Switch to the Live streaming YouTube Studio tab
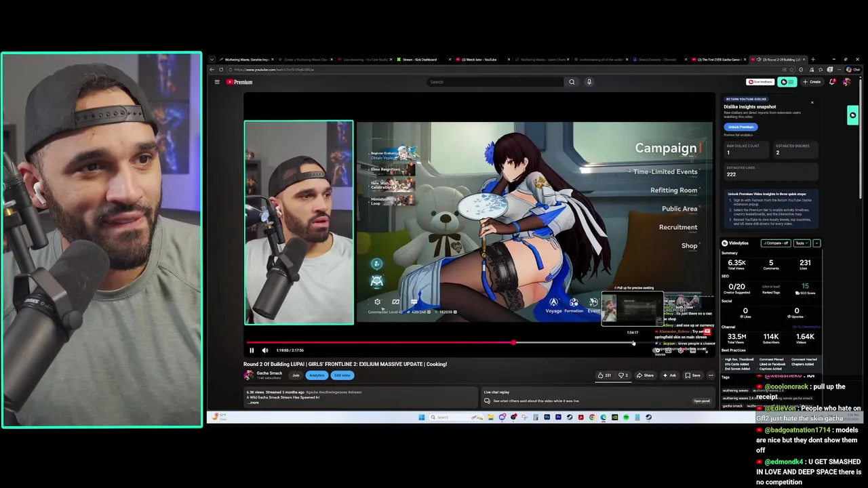 tap(366, 60)
